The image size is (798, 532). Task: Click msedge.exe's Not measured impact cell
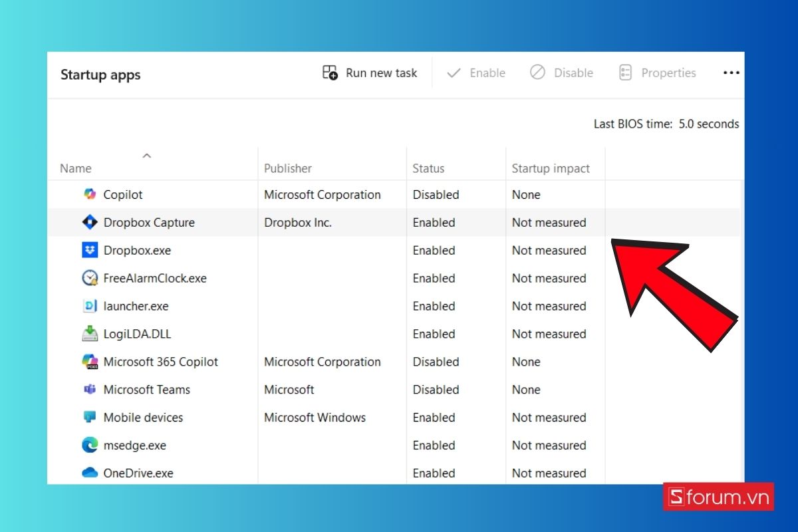click(x=549, y=446)
